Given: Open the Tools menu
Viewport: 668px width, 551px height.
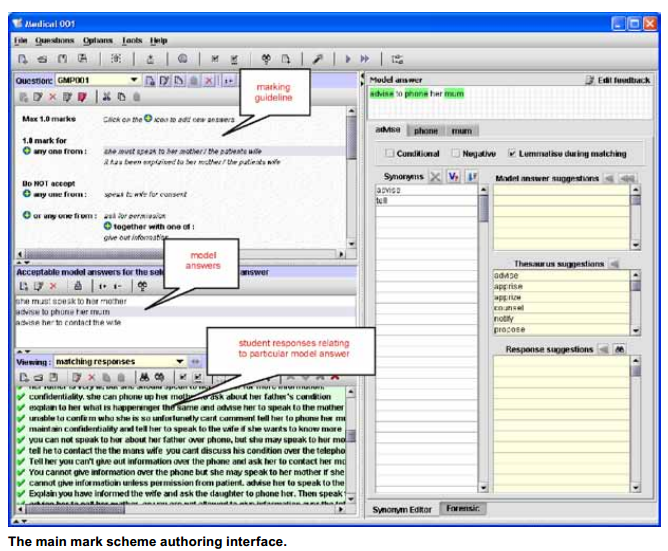Looking at the screenshot, I should pos(132,40).
